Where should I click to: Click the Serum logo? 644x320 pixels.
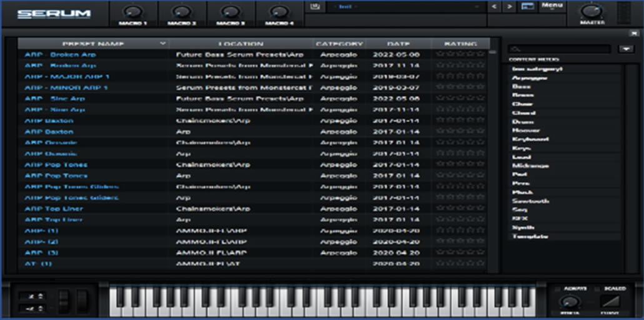(x=54, y=14)
